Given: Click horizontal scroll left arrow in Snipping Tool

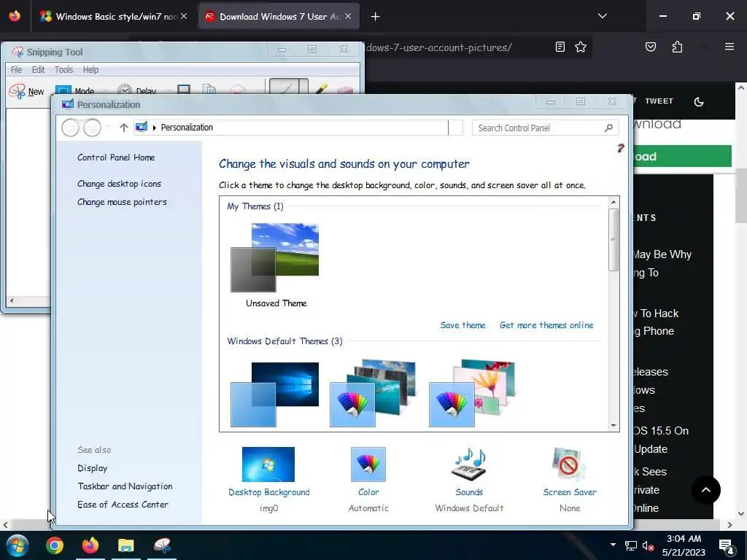Looking at the screenshot, I should tap(12, 300).
